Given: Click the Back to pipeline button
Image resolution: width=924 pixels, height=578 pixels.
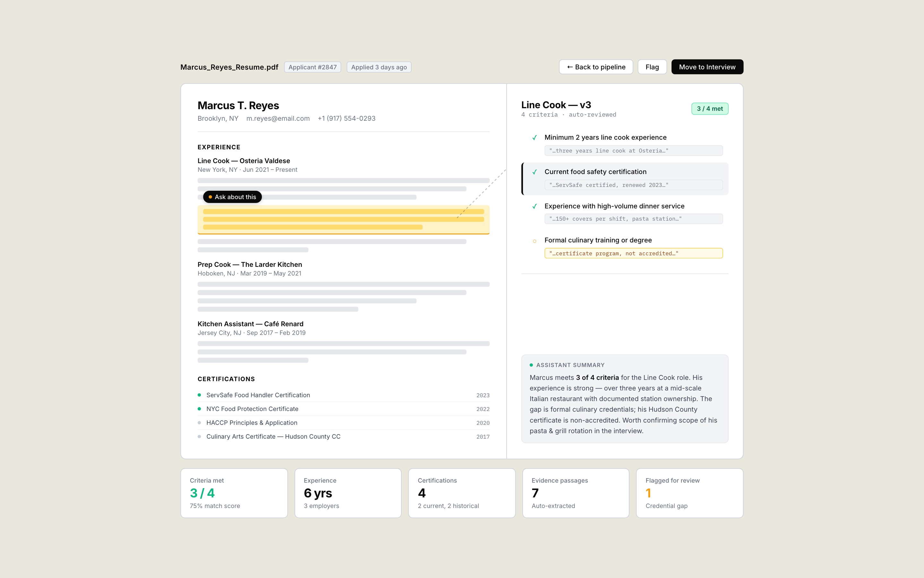Looking at the screenshot, I should point(596,67).
